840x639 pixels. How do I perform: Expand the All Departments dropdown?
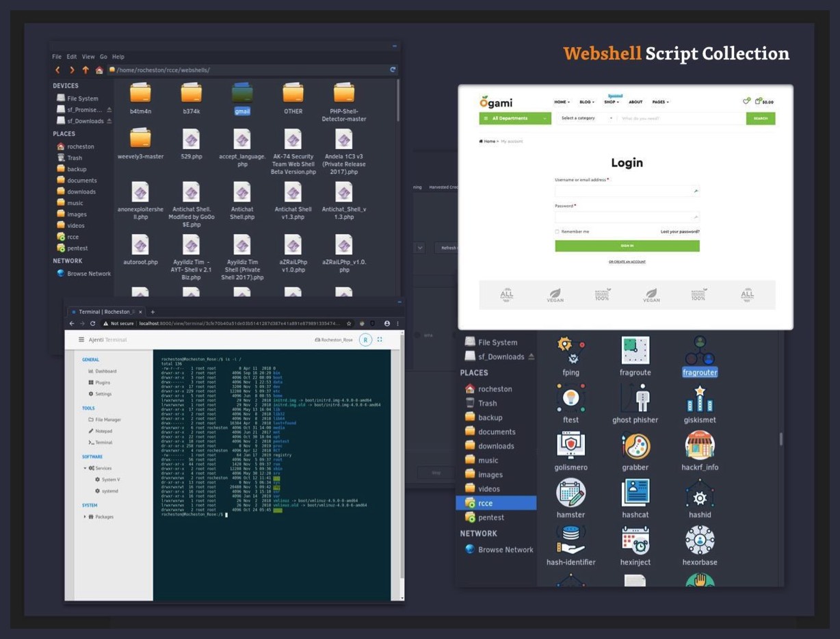click(515, 118)
